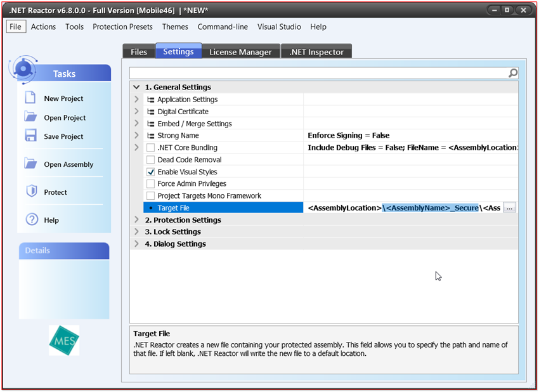Viewport: 539px width, 392px height.
Task: Expand the Strong Name row
Action: (x=136, y=135)
